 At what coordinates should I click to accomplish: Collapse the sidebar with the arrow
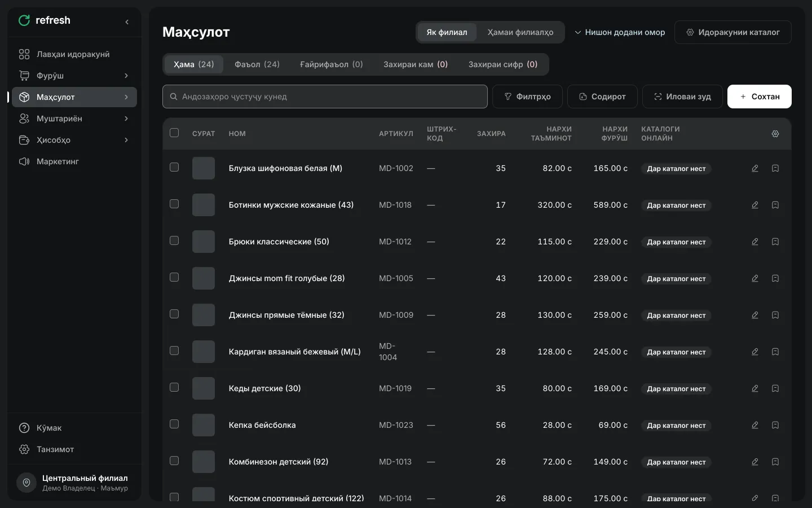click(127, 22)
